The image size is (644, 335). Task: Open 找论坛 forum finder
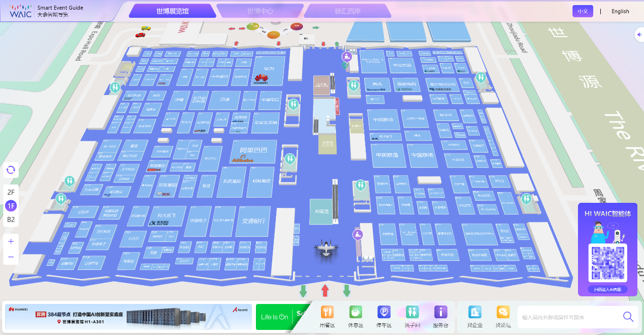point(503,316)
